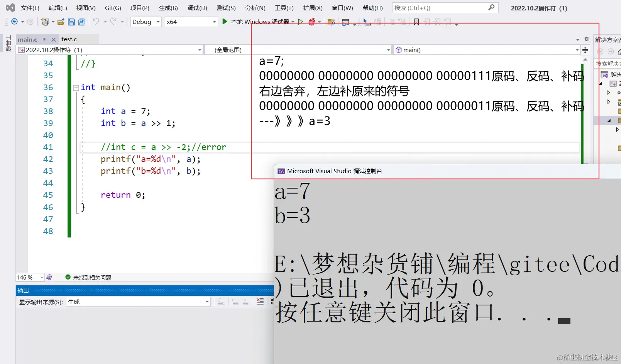621x364 pixels.
Task: Click the search magnifier icon
Action: coord(491,7)
